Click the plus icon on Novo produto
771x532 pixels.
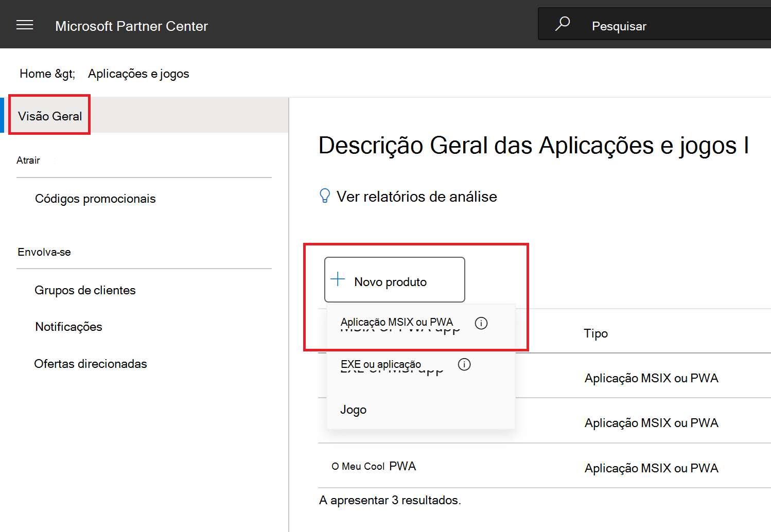338,279
